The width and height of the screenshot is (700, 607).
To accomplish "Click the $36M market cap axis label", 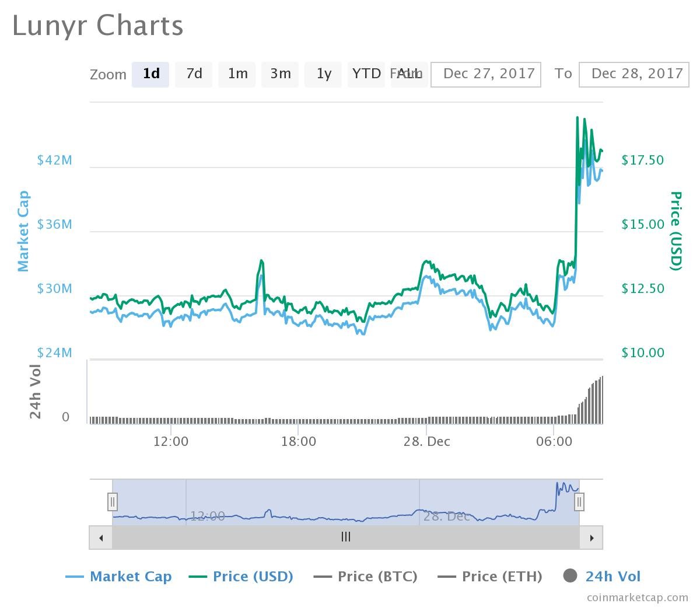I will click(x=55, y=224).
